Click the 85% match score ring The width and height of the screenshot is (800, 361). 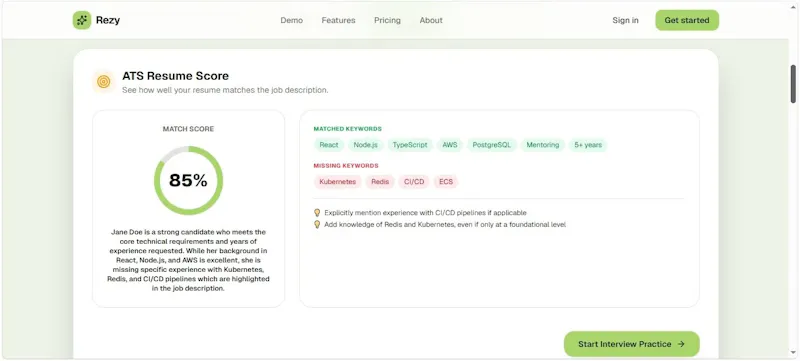click(188, 180)
